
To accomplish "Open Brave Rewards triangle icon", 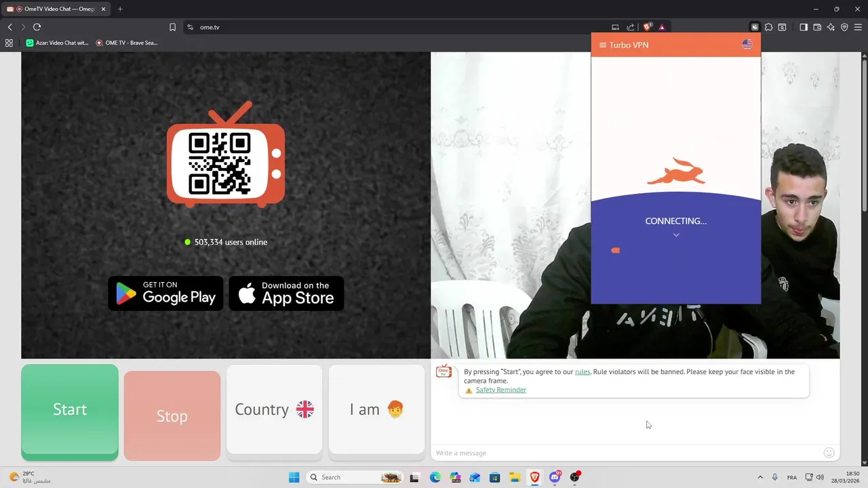I will pos(662,27).
